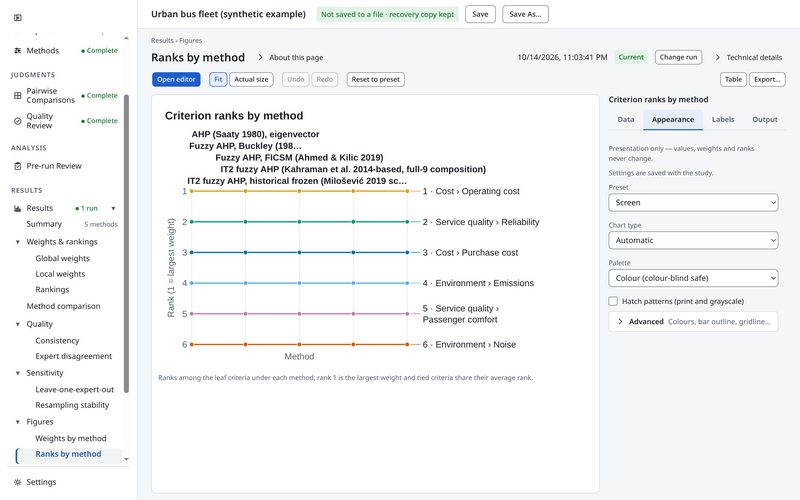Select Actual size view mode
Viewport: 800px width, 500px height.
pos(251,80)
